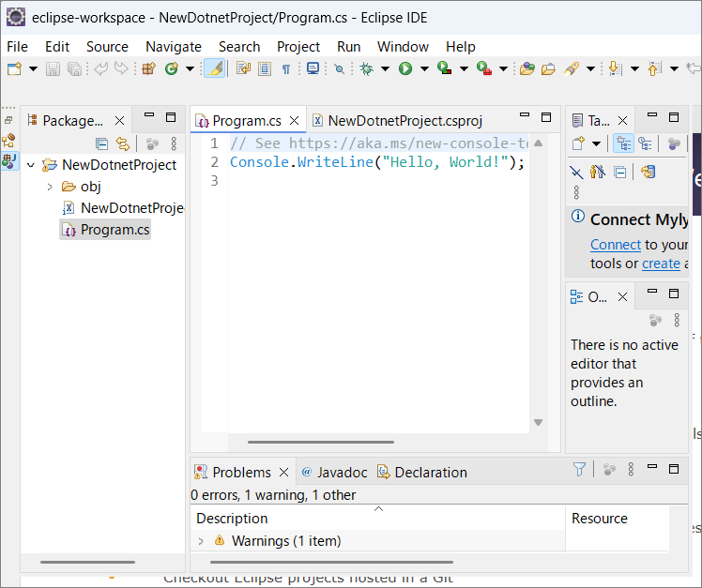Click the editor vertical scrollbar down arrow

(538, 422)
